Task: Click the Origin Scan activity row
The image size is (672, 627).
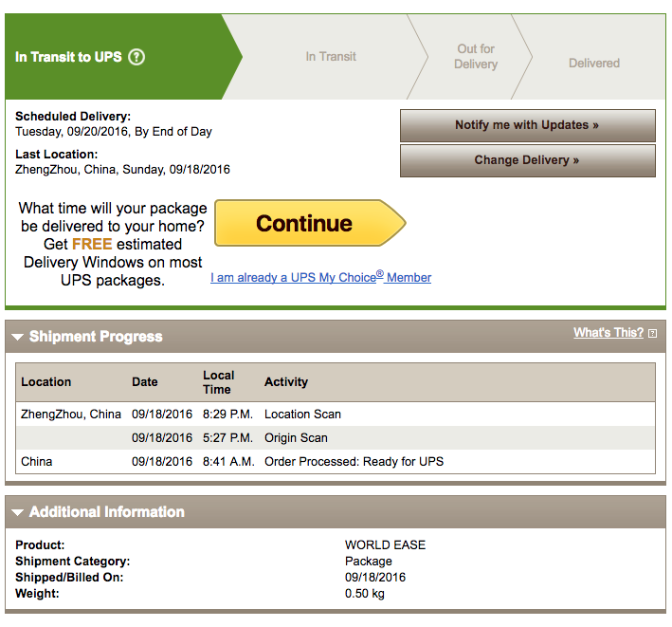Action: (336, 437)
